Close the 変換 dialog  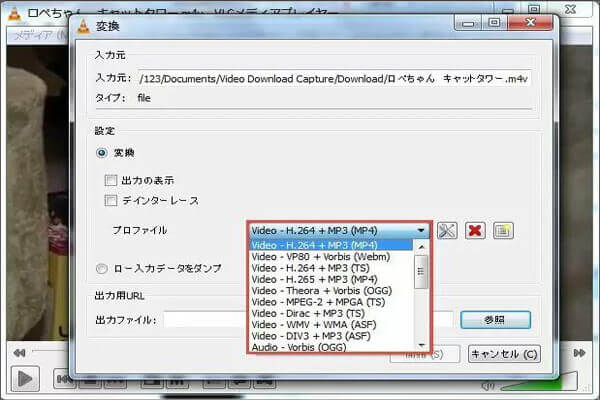point(530,23)
